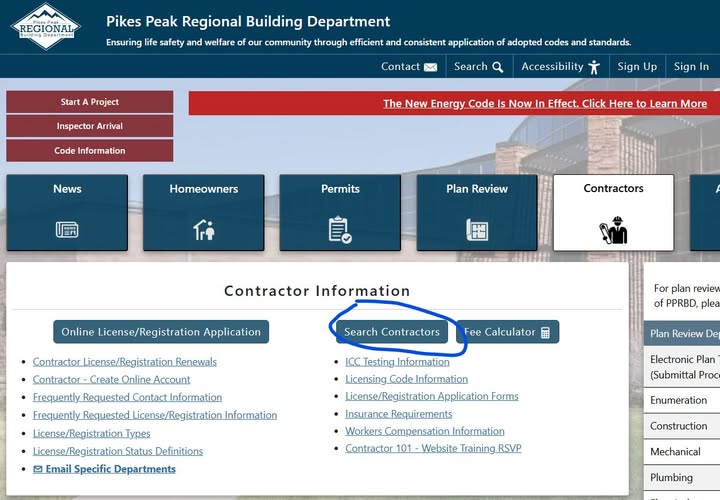Open Accessibility options
This screenshot has width=720, height=500.
560,67
